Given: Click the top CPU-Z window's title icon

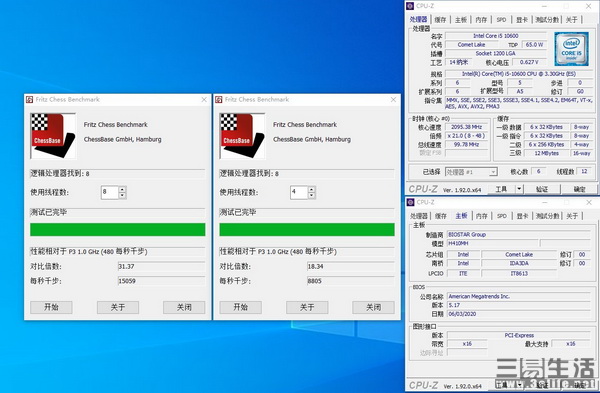Looking at the screenshot, I should tap(410, 6).
